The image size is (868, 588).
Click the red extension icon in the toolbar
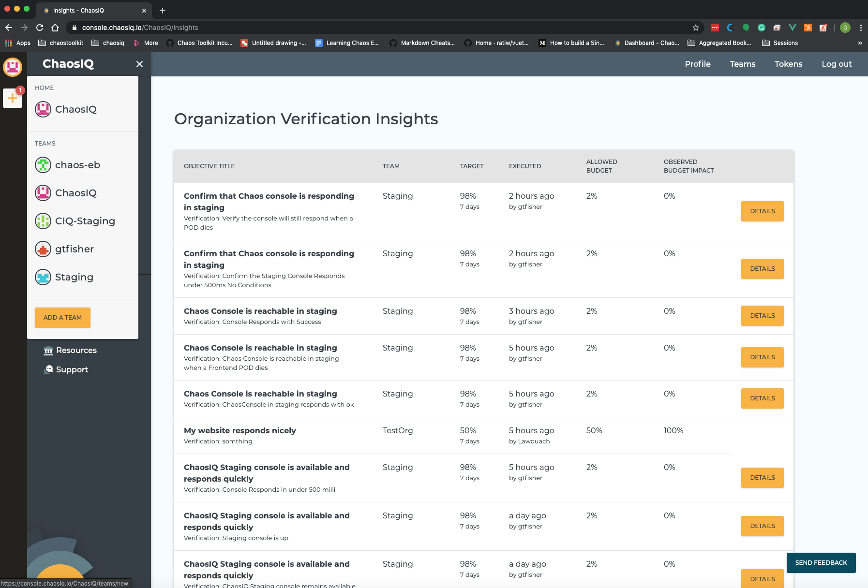pos(715,28)
